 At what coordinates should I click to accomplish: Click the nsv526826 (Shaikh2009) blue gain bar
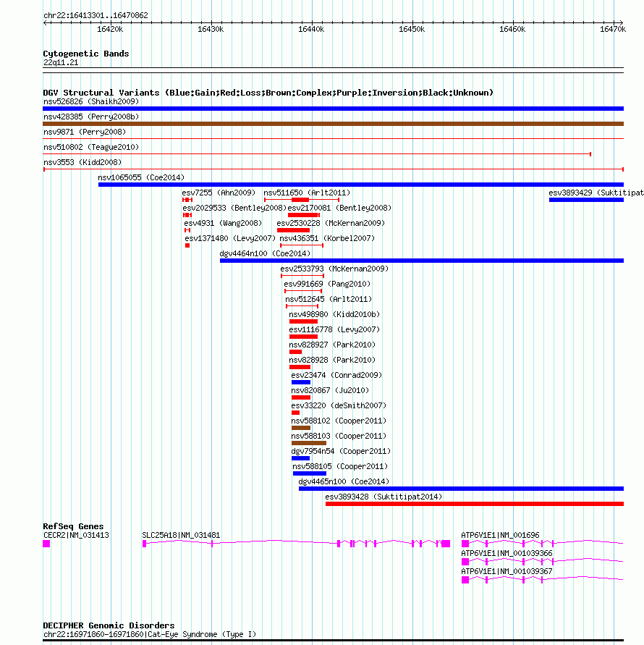pos(333,109)
